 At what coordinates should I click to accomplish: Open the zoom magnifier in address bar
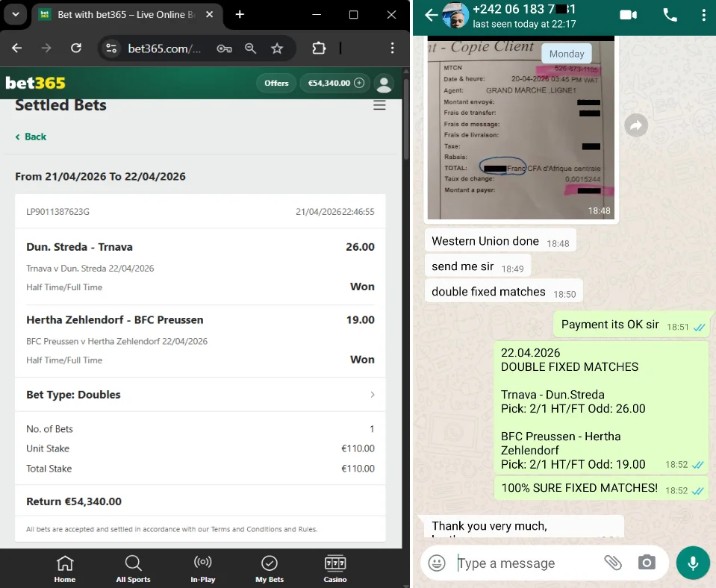coord(250,49)
